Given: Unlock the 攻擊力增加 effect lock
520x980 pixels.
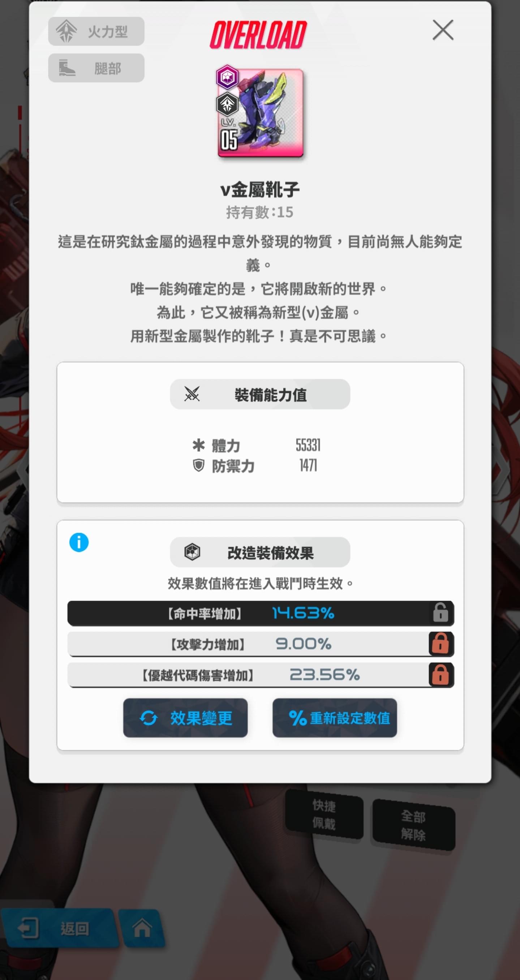Looking at the screenshot, I should [441, 644].
